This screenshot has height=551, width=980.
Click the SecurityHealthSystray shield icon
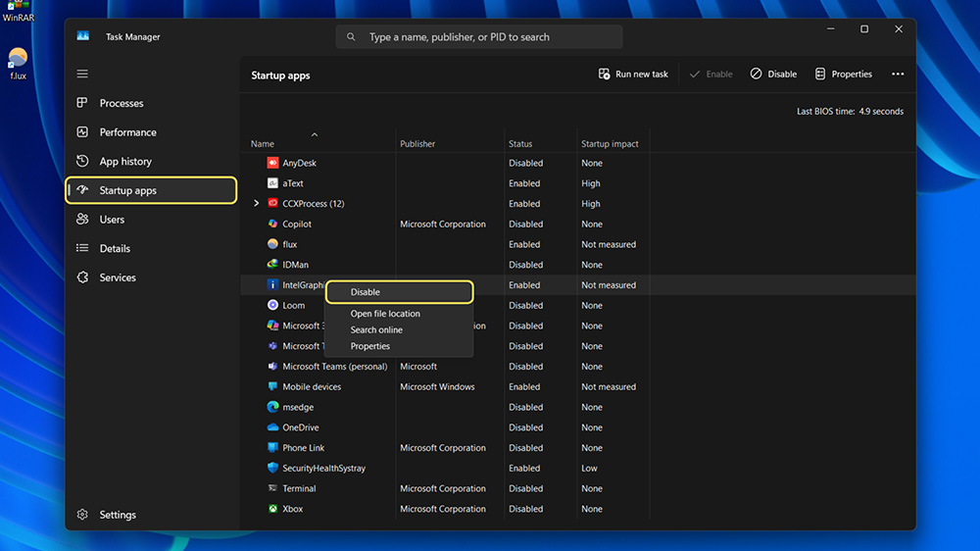pyautogui.click(x=272, y=468)
